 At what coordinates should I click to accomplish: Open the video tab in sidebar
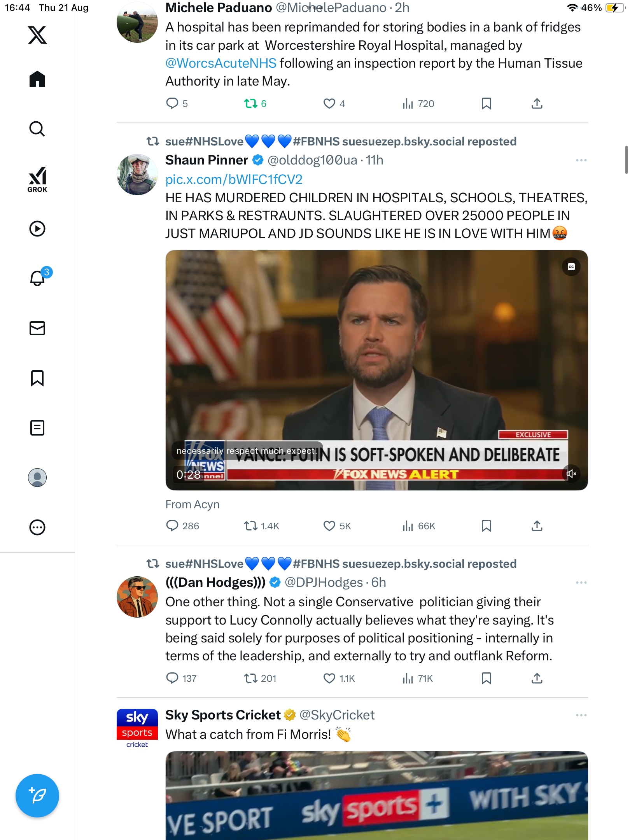[x=37, y=229]
